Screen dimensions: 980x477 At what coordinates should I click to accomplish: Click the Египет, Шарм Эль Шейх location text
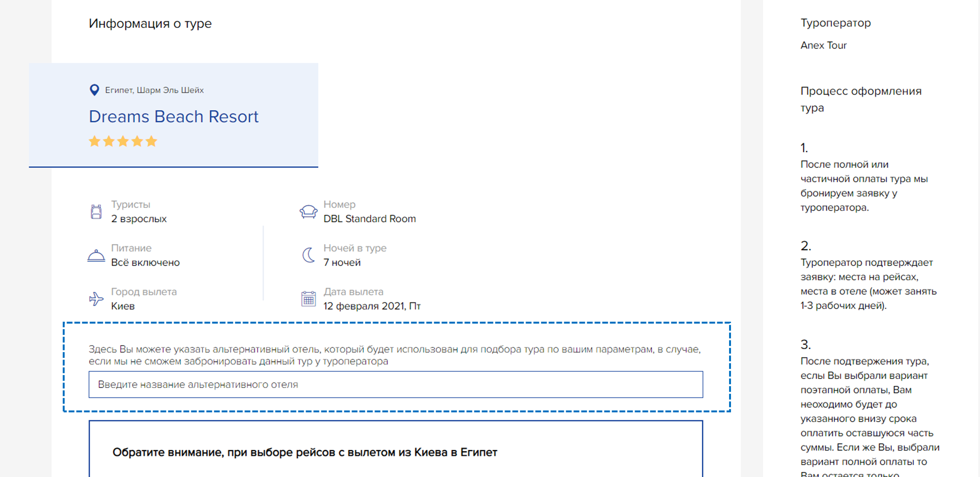tap(154, 90)
